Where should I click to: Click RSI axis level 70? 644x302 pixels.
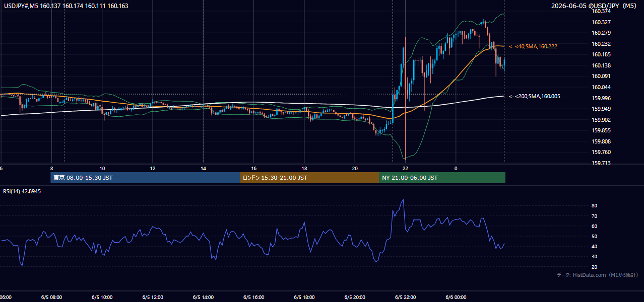595,216
